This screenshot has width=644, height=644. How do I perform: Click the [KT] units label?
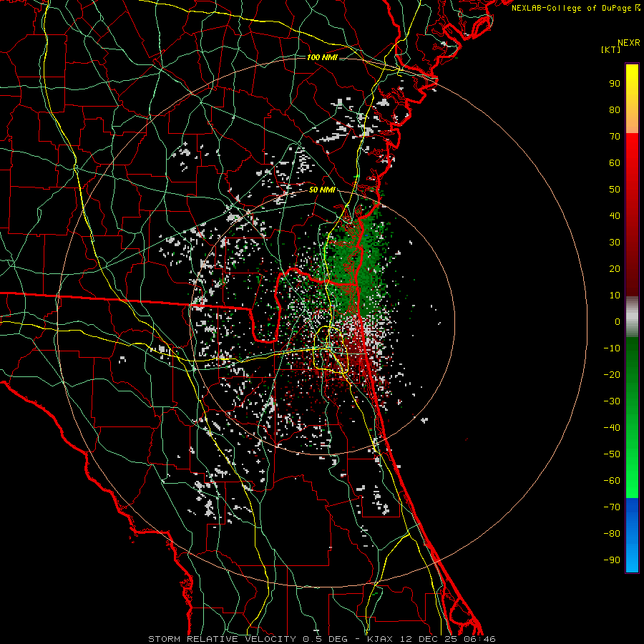pyautogui.click(x=611, y=49)
